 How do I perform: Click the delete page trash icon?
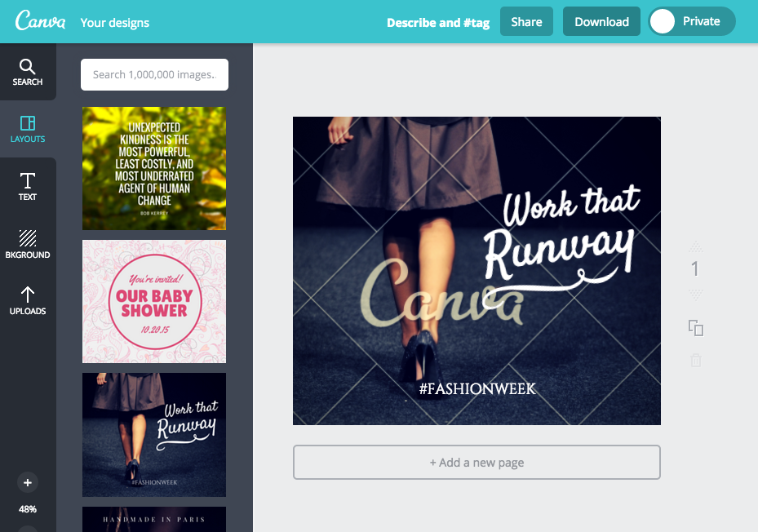[696, 360]
